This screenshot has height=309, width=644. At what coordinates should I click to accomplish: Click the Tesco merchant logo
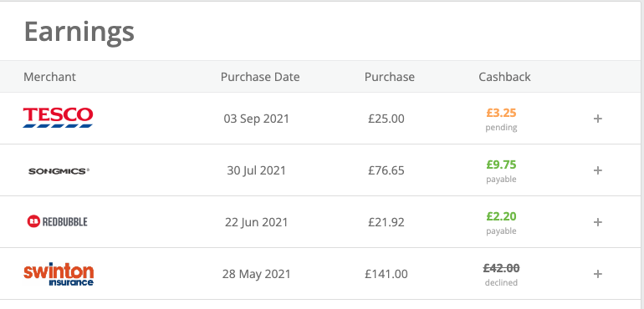[58, 118]
